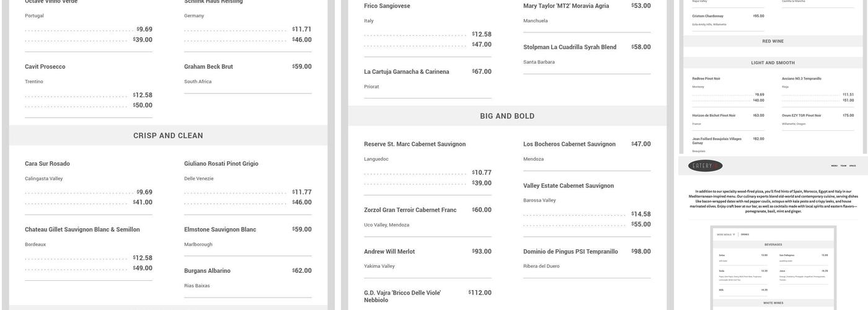Click the Crisp and Clean section header

pyautogui.click(x=168, y=136)
